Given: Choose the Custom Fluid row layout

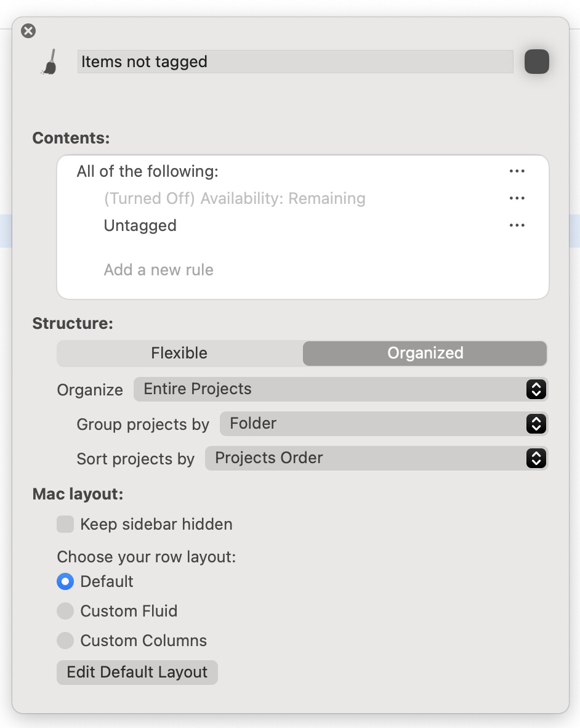Looking at the screenshot, I should coord(65,611).
